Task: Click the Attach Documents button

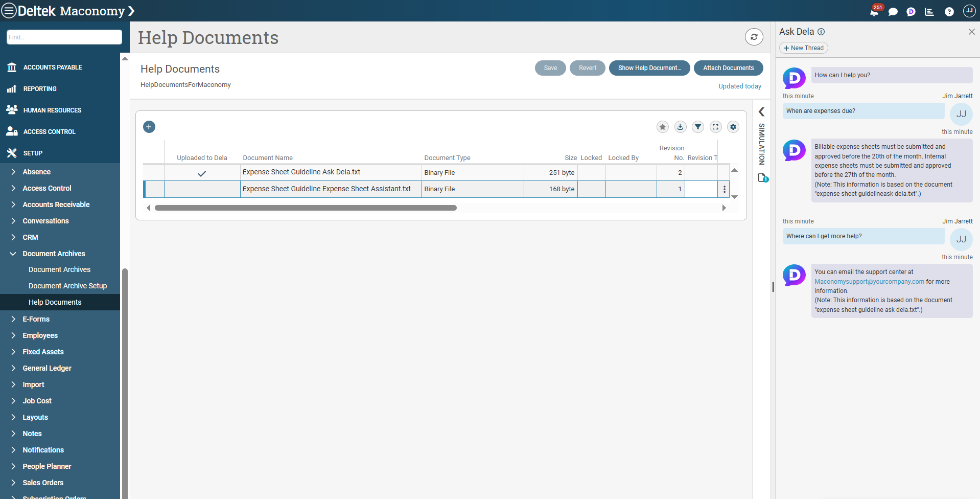Action: [728, 68]
